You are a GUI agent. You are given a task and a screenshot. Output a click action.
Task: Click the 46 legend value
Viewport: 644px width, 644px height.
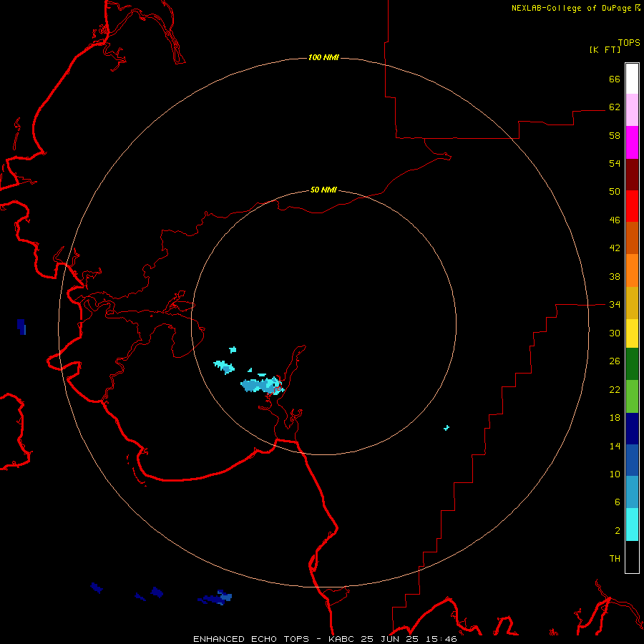click(x=615, y=220)
